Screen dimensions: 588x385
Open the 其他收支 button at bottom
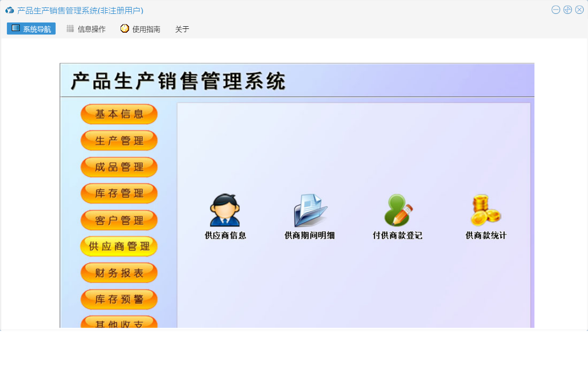tap(119, 322)
